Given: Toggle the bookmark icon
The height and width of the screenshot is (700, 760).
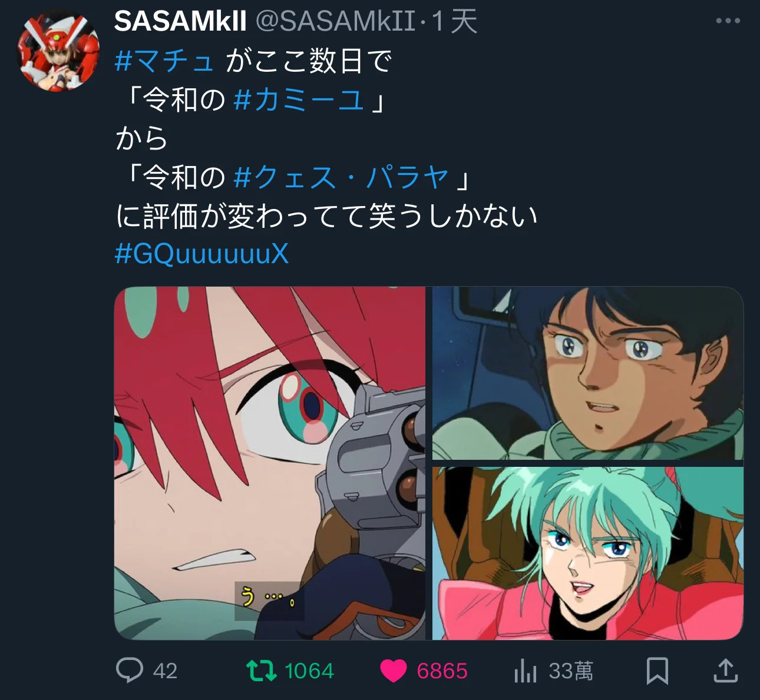Looking at the screenshot, I should click(657, 671).
